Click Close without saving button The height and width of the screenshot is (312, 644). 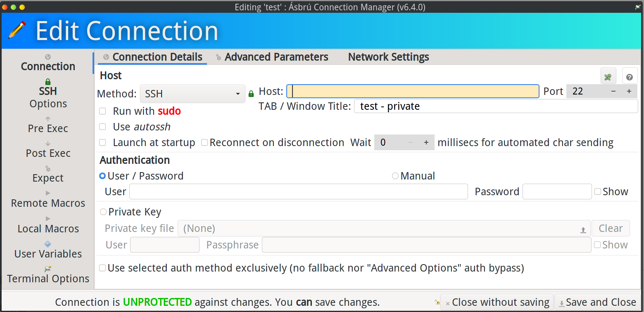(x=497, y=303)
